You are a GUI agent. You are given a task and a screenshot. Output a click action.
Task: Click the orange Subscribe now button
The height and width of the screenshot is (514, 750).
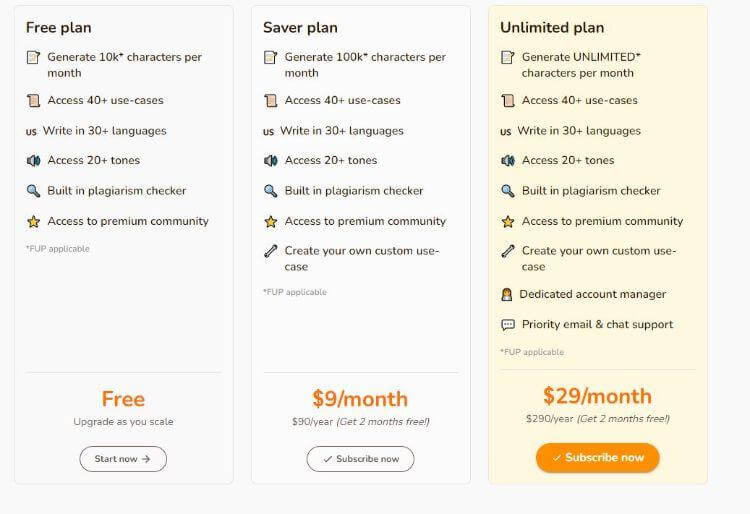(597, 457)
